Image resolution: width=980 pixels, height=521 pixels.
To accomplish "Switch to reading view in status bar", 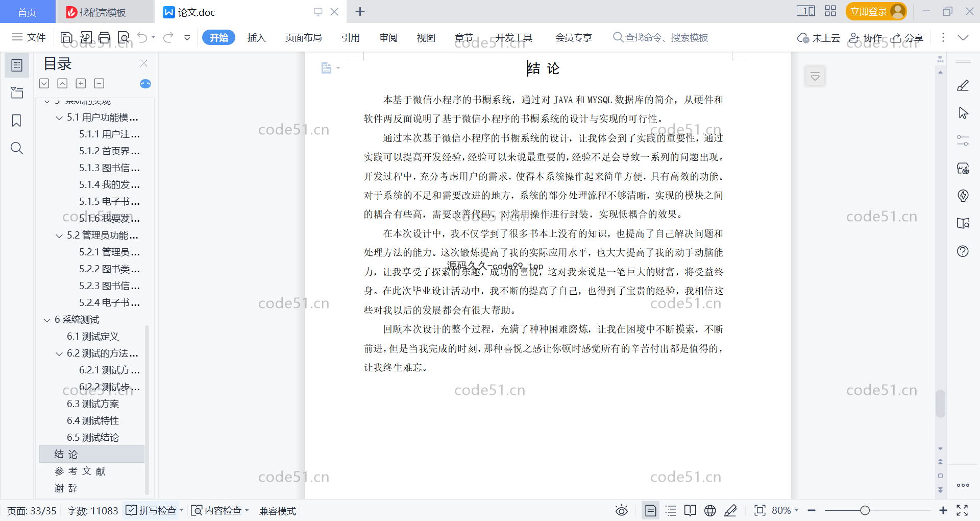I will click(x=690, y=510).
